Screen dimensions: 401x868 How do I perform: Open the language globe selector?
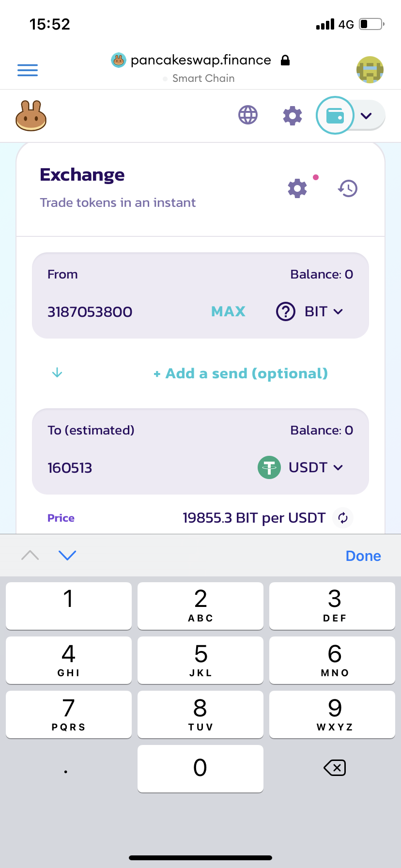[x=248, y=115]
